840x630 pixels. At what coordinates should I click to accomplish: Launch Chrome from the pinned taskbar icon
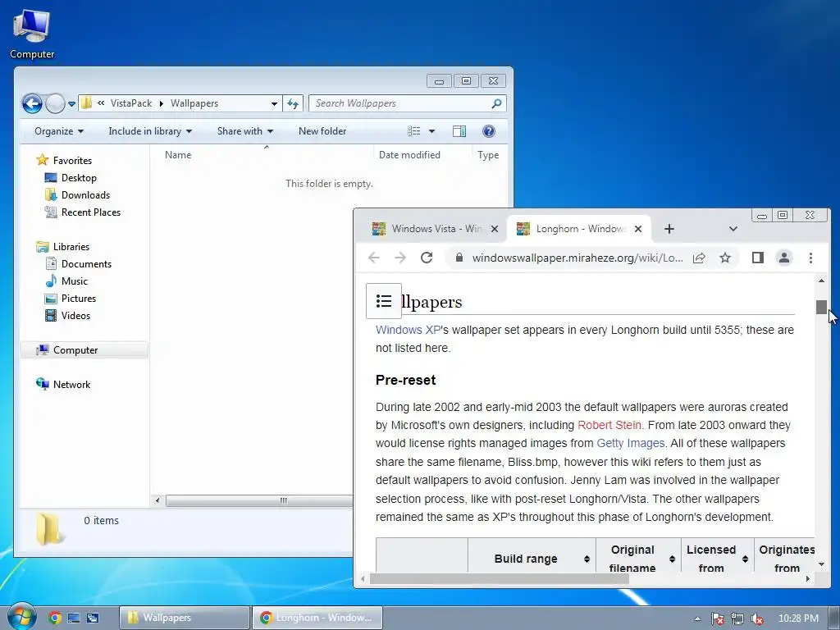[55, 618]
